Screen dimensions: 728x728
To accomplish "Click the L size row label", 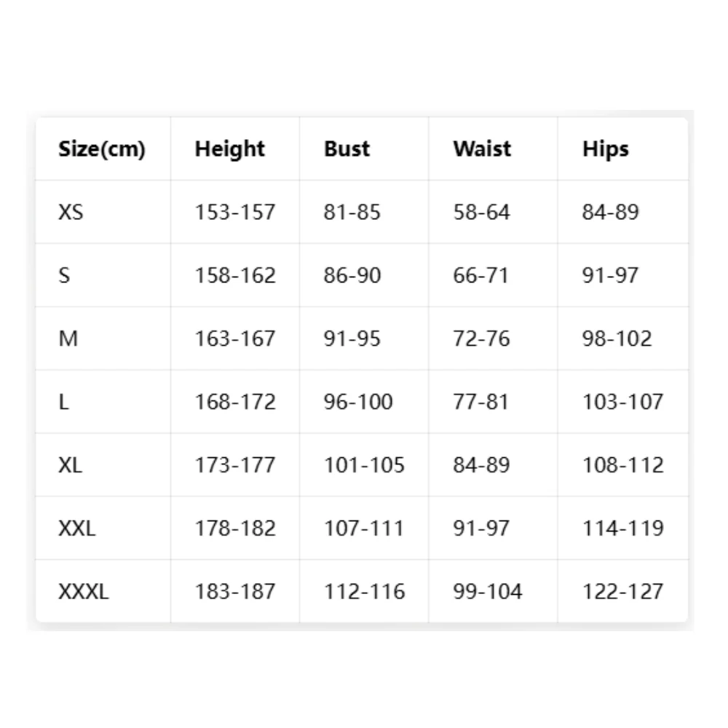I will 63,402.
